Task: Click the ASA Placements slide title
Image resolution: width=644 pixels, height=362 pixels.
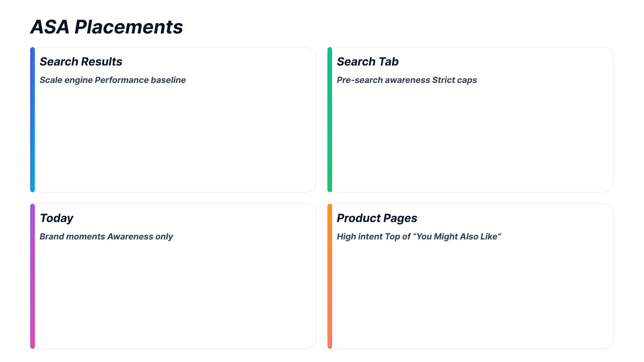Action: [x=107, y=27]
